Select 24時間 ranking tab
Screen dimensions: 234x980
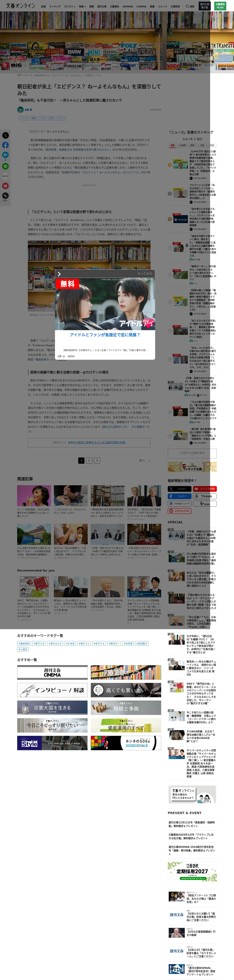(x=183, y=145)
